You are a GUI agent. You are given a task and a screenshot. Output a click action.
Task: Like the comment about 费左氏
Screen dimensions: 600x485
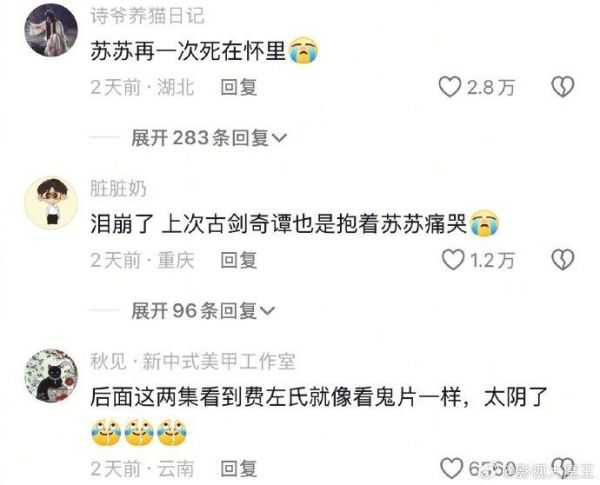click(x=451, y=467)
